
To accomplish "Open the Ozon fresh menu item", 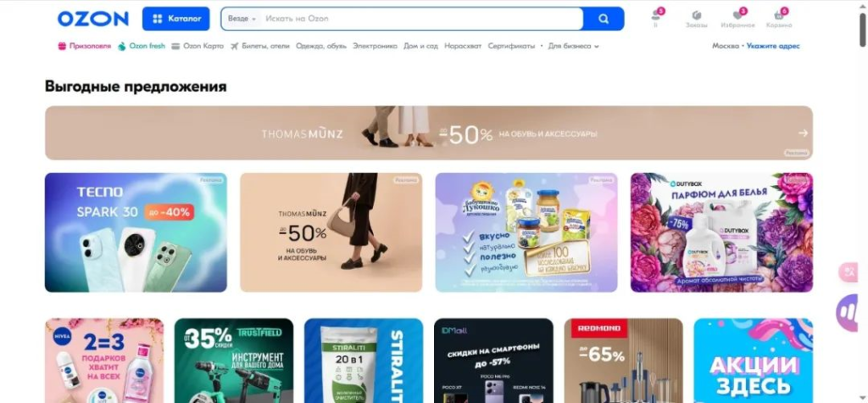I will tap(142, 46).
